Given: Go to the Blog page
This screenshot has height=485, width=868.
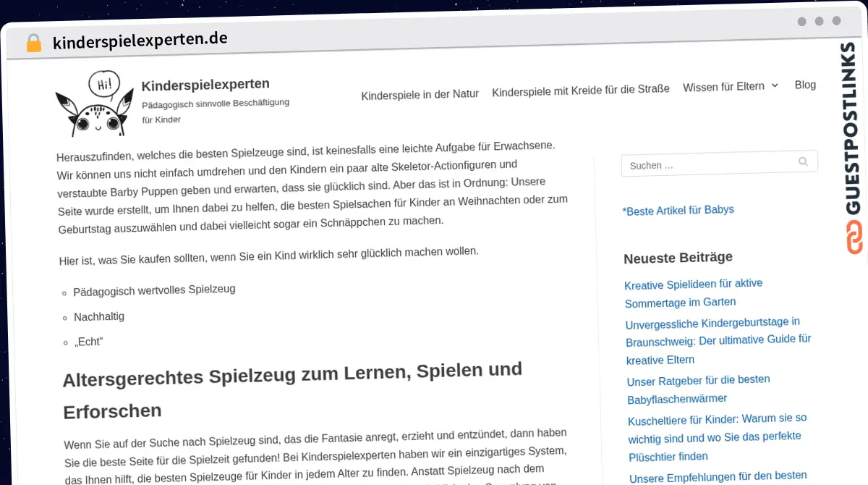Looking at the screenshot, I should [805, 85].
